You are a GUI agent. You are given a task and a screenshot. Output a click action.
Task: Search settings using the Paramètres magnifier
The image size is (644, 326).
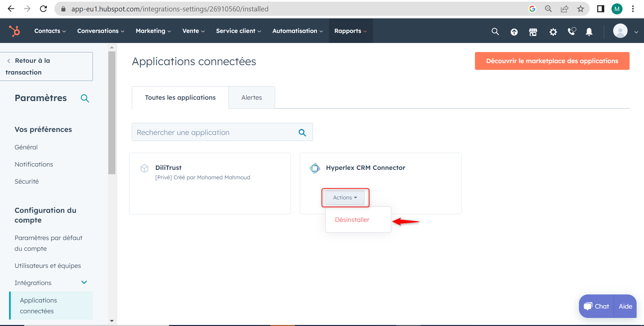click(x=85, y=98)
